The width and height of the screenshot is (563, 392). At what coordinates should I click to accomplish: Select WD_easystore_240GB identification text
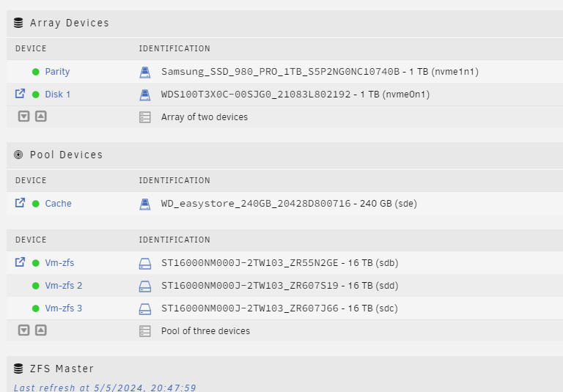point(289,204)
